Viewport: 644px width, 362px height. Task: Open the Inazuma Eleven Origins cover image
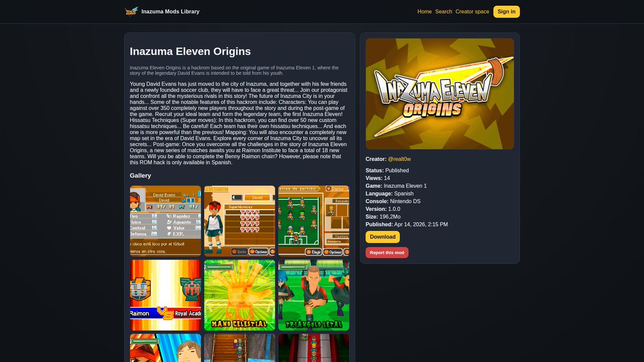(x=440, y=94)
